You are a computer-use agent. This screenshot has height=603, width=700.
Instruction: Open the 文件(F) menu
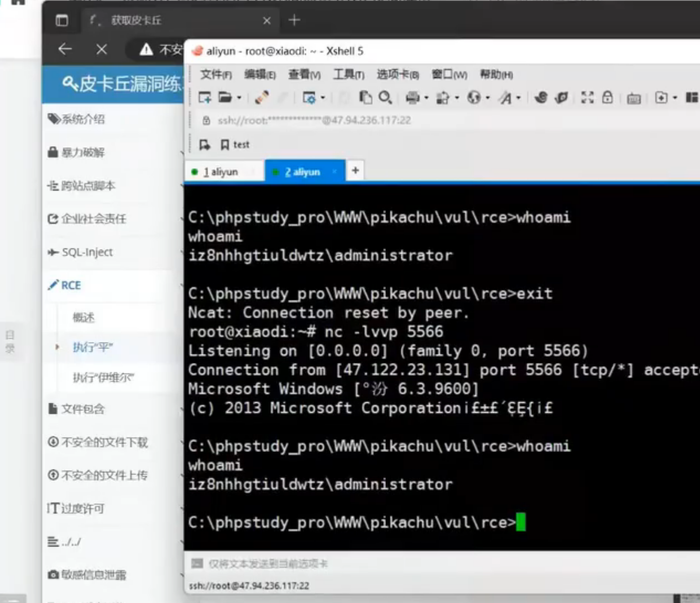pyautogui.click(x=216, y=74)
